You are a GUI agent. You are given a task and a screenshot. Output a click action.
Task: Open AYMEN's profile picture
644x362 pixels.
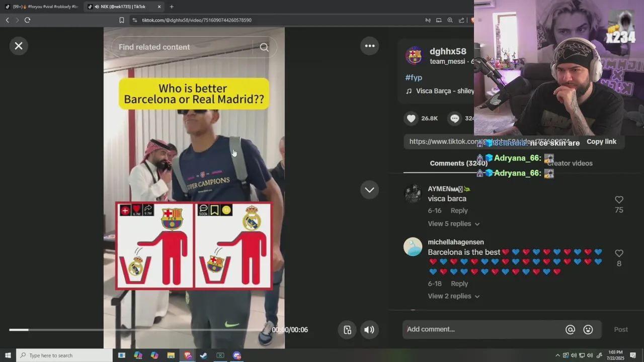coord(413,194)
